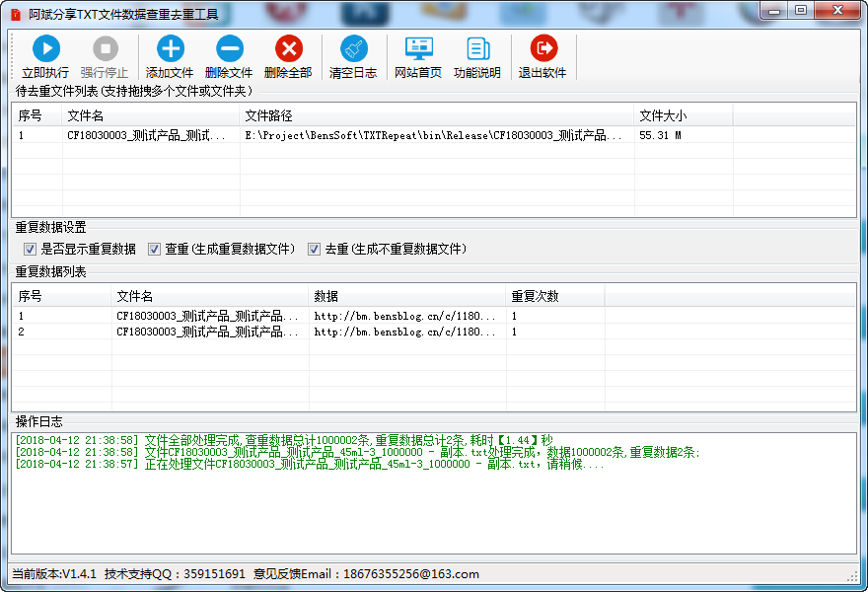Click 数据 column header in duplicate list
The width and height of the screenshot is (868, 592).
coord(406,296)
